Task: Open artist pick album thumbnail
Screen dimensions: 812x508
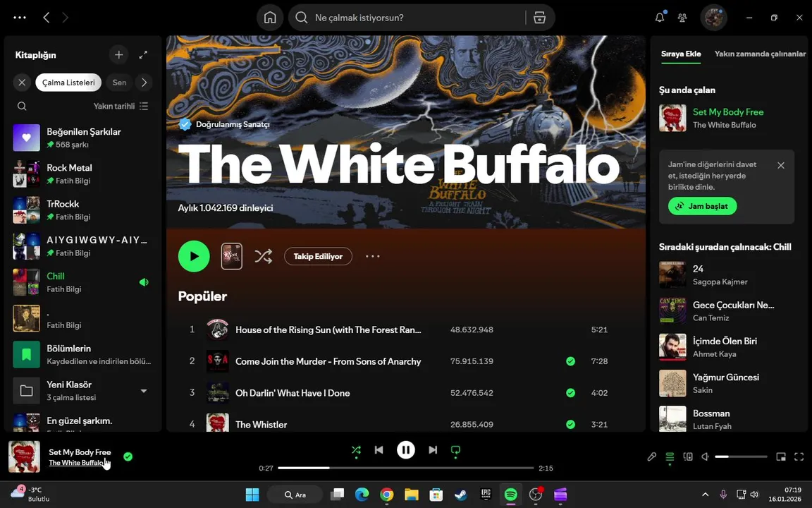Action: click(x=231, y=256)
